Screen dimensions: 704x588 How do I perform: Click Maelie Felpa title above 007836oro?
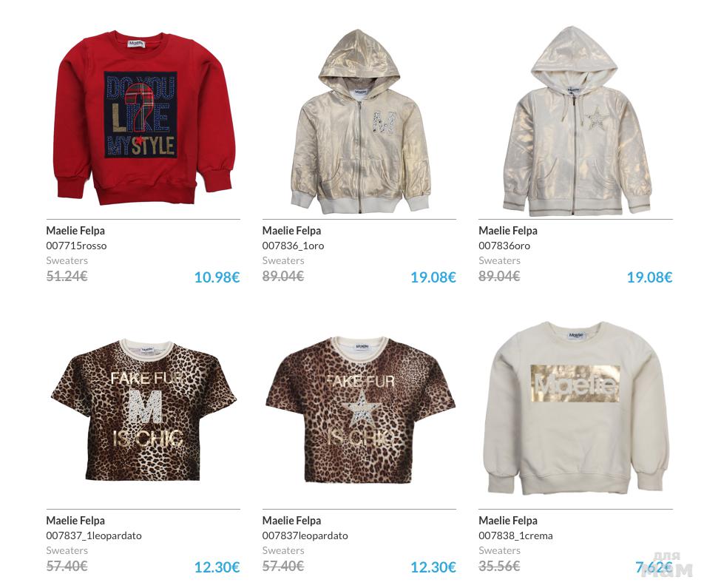(508, 231)
